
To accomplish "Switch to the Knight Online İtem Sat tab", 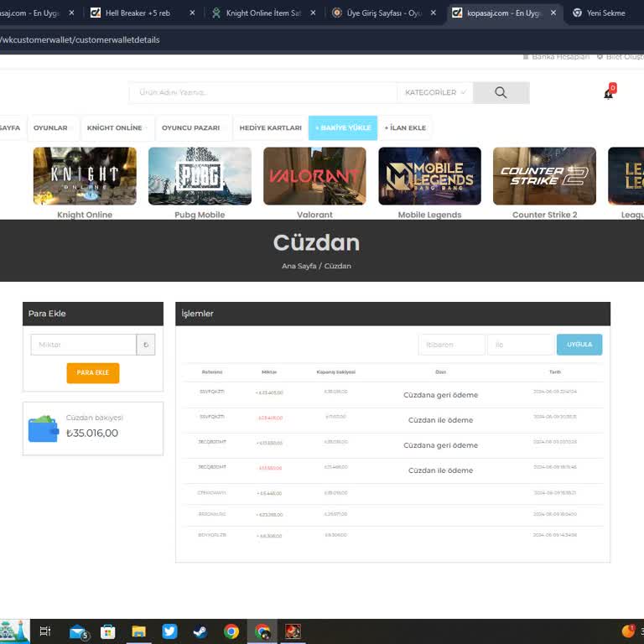I will point(263,13).
